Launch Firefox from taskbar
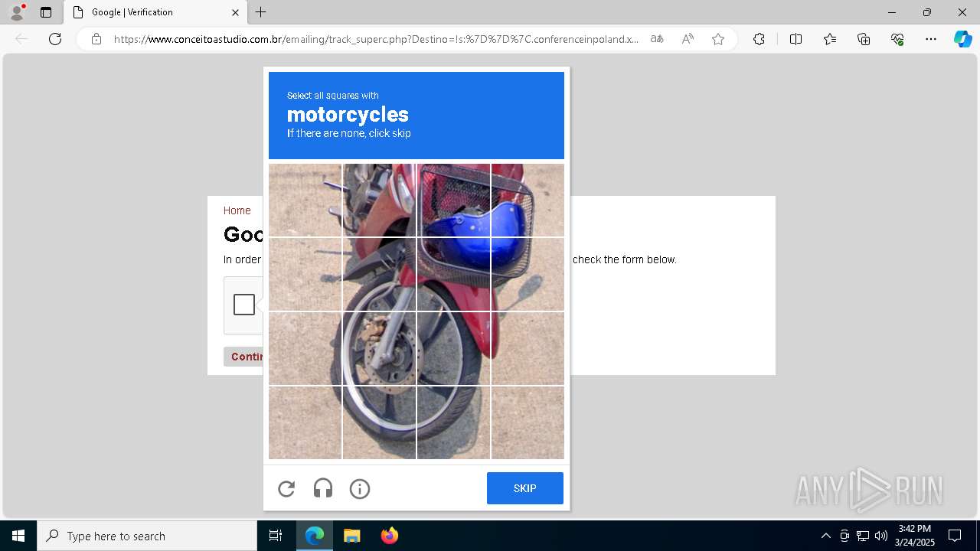The width and height of the screenshot is (980, 551). tap(389, 536)
